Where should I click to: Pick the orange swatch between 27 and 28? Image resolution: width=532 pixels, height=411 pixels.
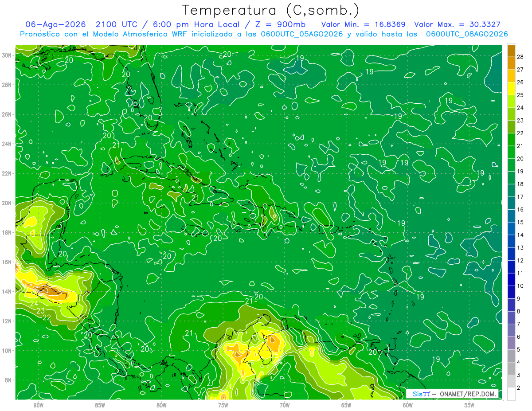click(x=511, y=63)
